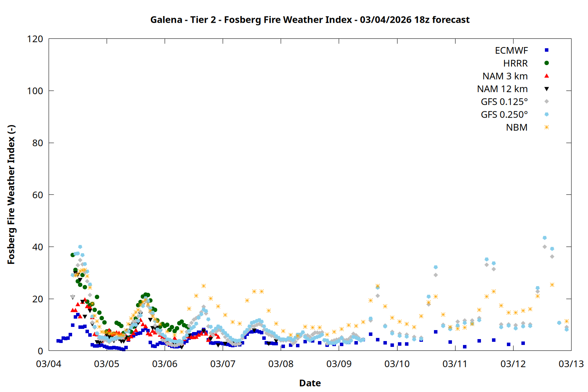Select the NAM 12 km legend label
The height and width of the screenshot is (392, 588).
coord(502,89)
